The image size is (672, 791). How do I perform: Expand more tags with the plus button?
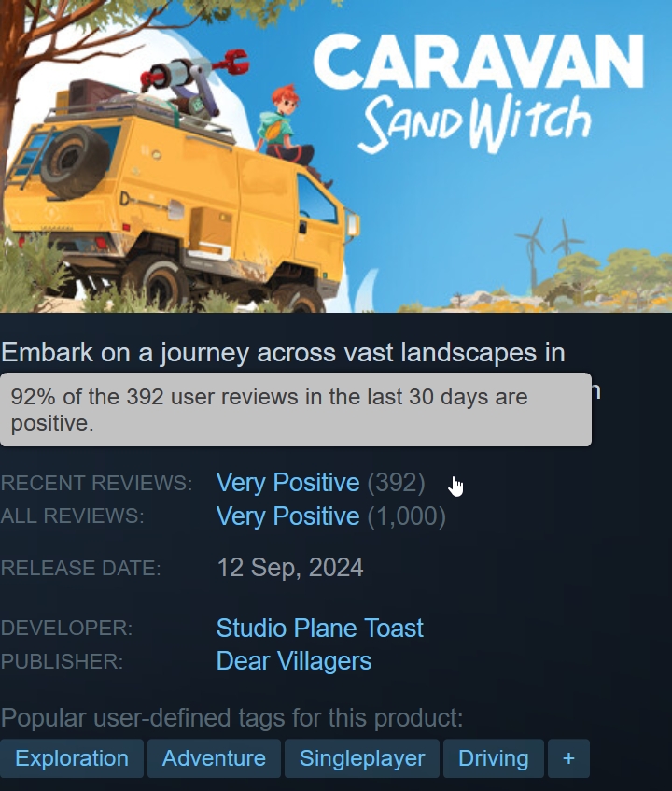568,758
